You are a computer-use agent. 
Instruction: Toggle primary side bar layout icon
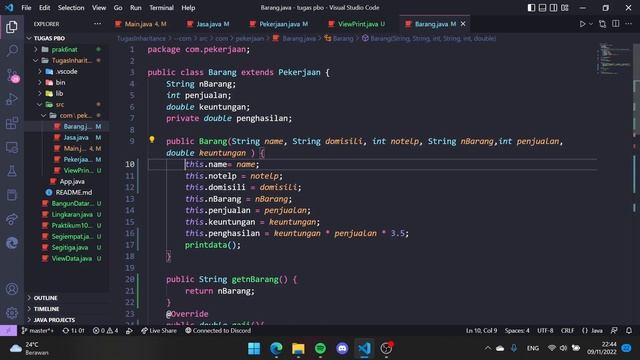pyautogui.click(x=531, y=8)
